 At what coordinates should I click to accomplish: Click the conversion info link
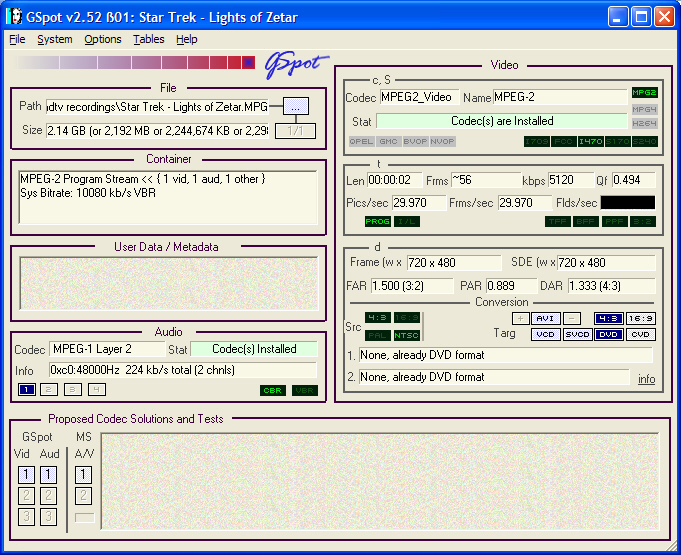[x=646, y=379]
